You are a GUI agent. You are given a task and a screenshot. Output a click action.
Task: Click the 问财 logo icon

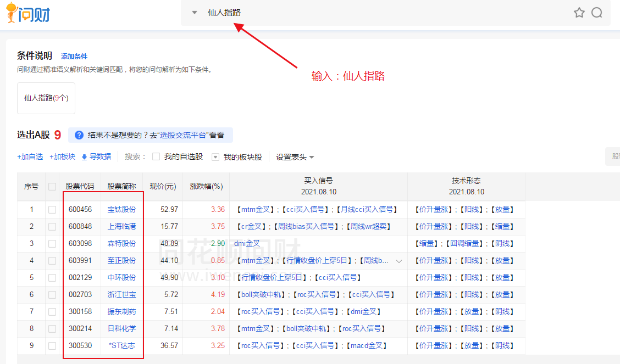pos(28,13)
